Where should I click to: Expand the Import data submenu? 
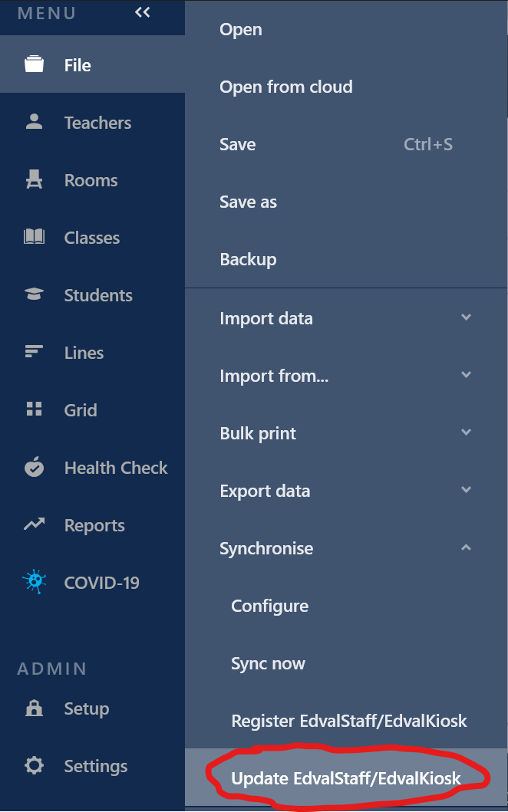point(466,317)
